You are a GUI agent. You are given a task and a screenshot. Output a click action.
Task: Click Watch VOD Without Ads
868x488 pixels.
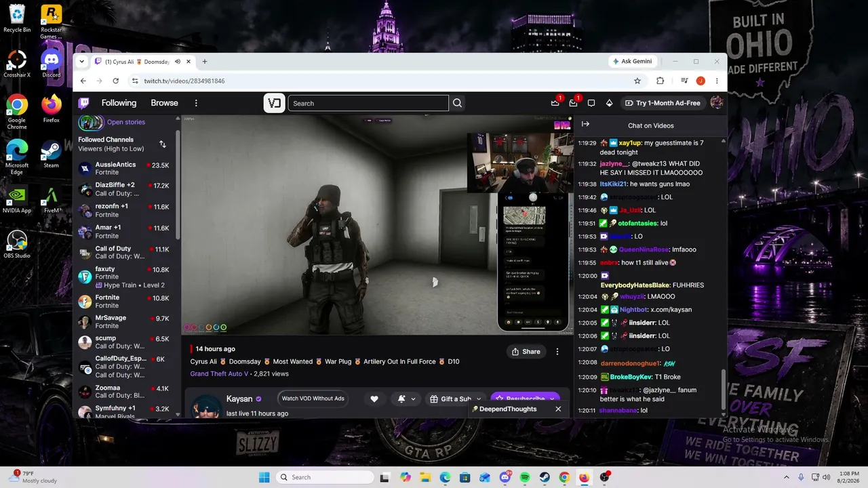[313, 399]
